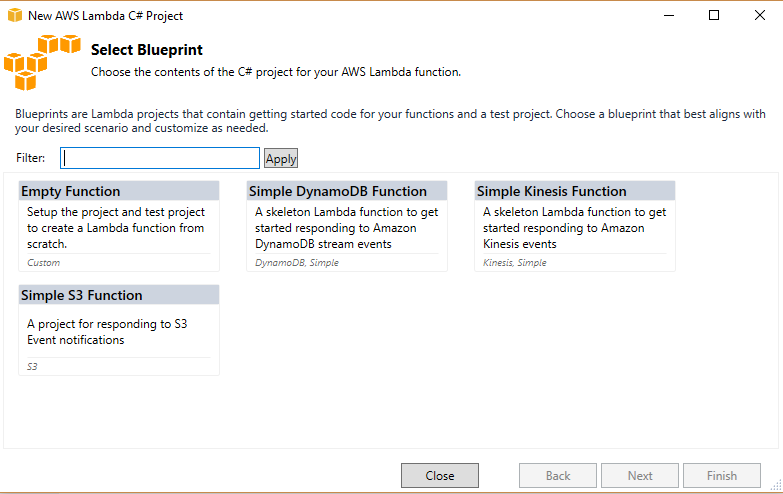Click the resize grip at window corner
The image size is (783, 494).
[x=776, y=486]
